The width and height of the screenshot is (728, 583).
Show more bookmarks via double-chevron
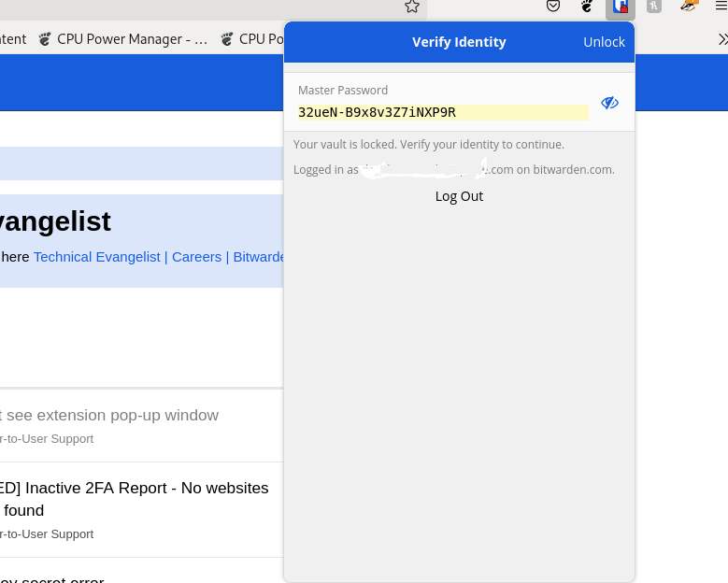[x=722, y=39]
